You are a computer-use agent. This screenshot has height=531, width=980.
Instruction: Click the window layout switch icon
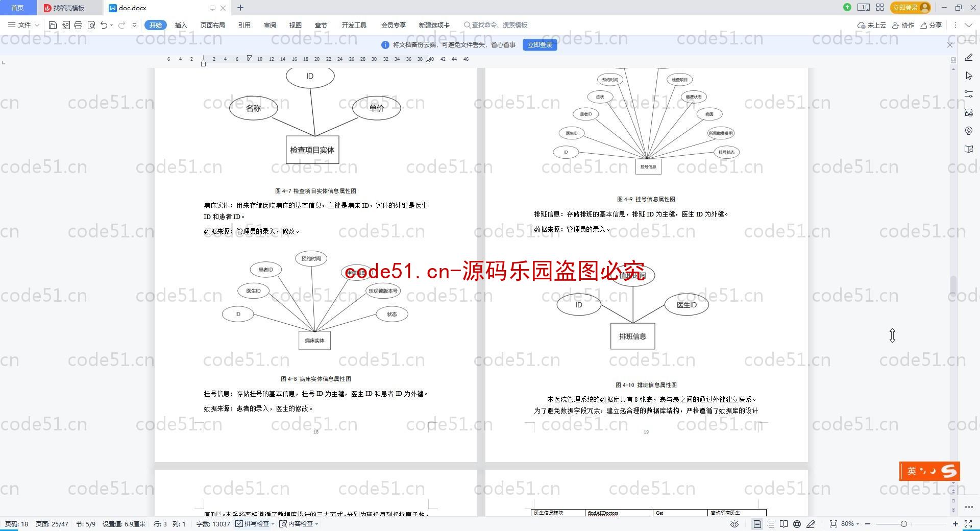[x=864, y=7]
